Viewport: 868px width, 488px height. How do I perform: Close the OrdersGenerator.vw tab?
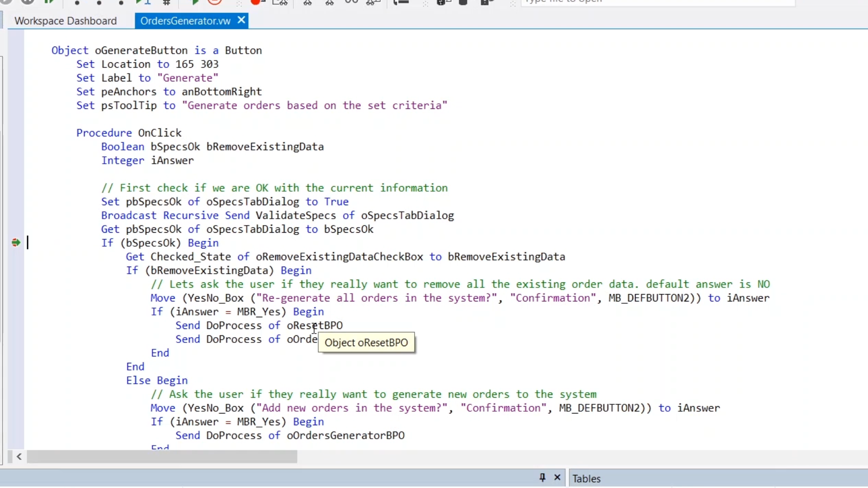[241, 20]
